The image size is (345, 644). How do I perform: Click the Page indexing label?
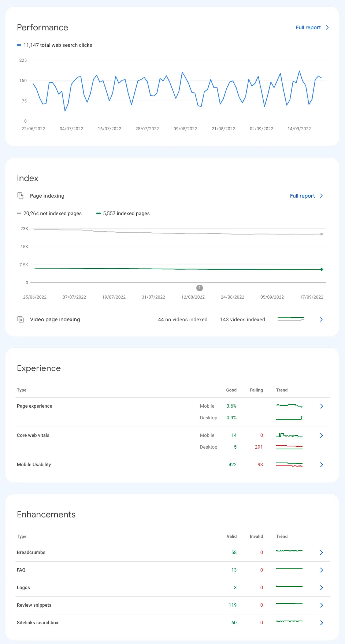pyautogui.click(x=47, y=196)
